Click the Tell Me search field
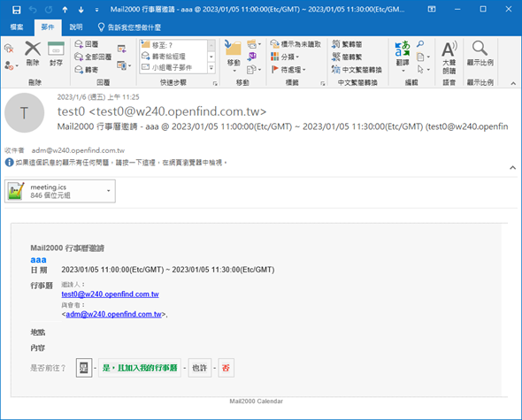Image resolution: width=522 pixels, height=420 pixels. [x=129, y=27]
